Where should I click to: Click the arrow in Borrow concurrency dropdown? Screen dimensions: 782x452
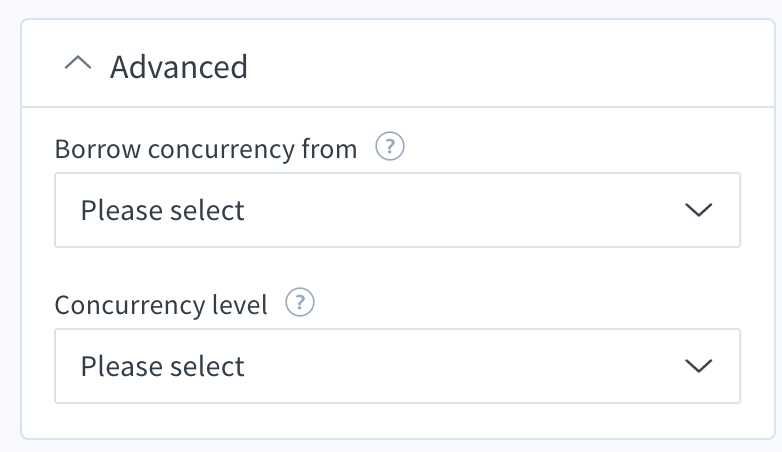(x=699, y=210)
